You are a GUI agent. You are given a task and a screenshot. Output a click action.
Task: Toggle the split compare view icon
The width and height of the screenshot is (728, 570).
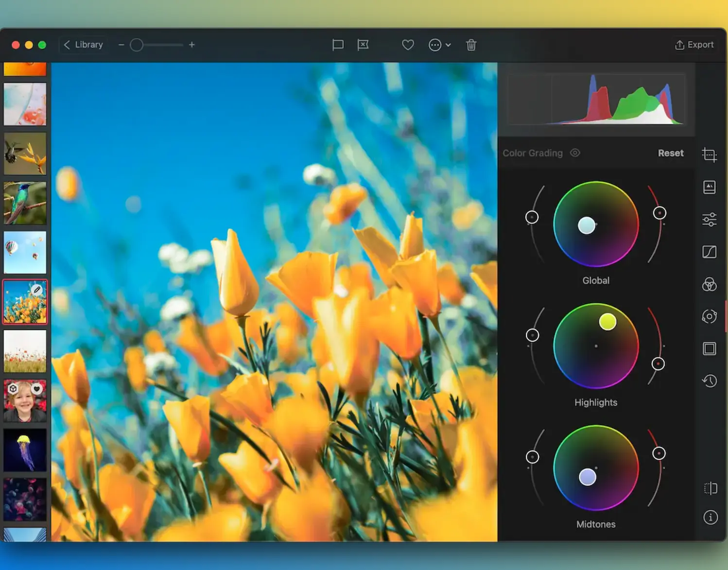[710, 488]
